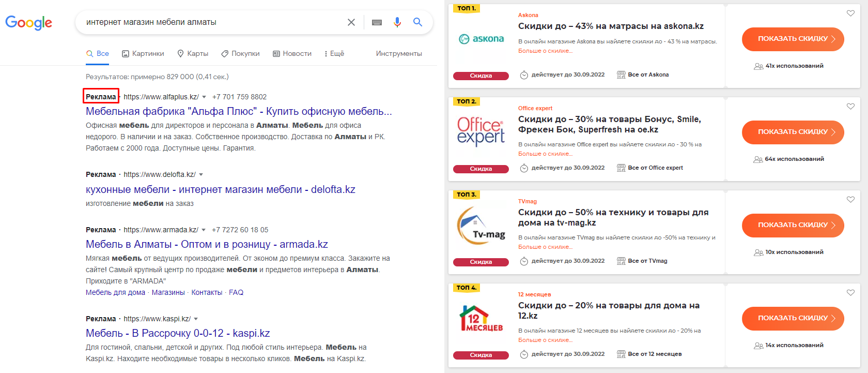This screenshot has height=373, width=868.
Task: Toggle the heart on Office expert offer
Action: pos(850,107)
